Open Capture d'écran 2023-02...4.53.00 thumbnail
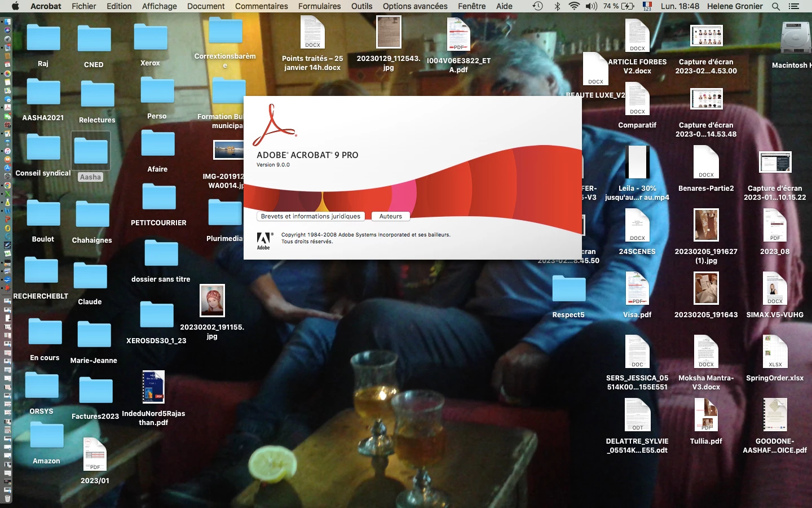The image size is (812, 508). tap(707, 36)
